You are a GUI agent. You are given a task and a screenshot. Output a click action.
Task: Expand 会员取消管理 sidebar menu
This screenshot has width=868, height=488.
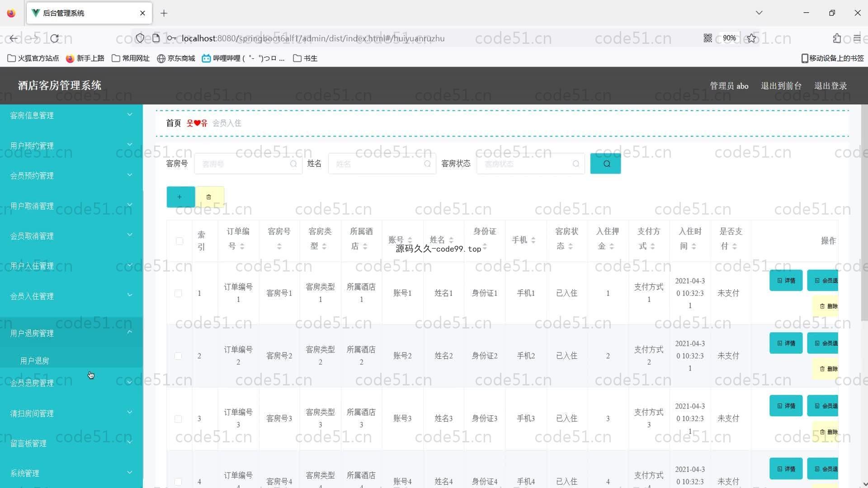[71, 236]
